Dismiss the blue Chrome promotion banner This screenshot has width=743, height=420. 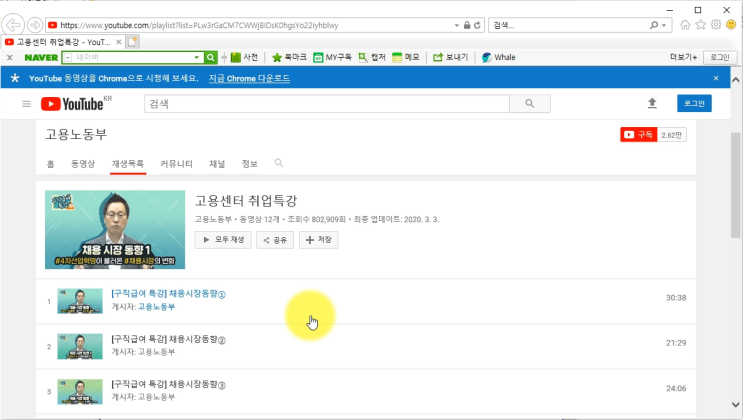coord(716,78)
